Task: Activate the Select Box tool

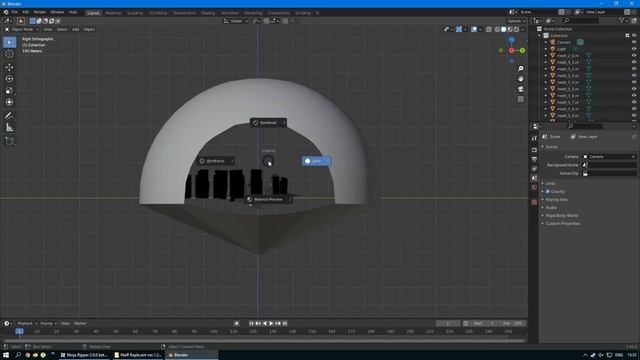Action: click(9, 42)
